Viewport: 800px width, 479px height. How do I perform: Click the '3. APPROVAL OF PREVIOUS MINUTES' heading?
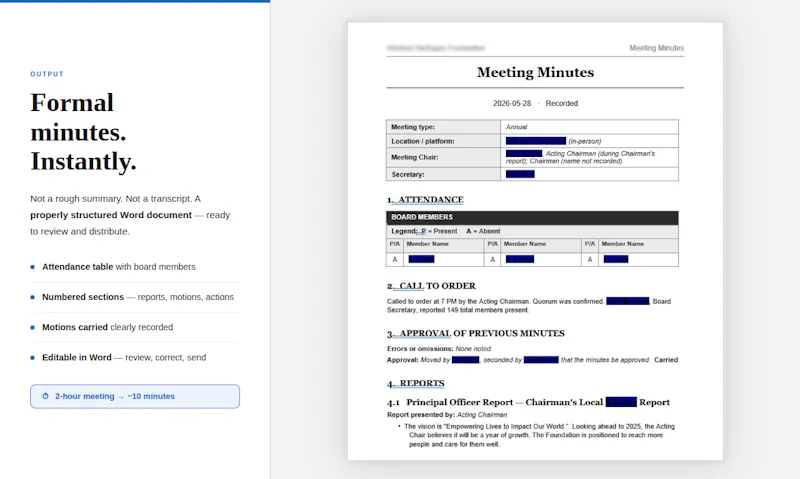pyautogui.click(x=476, y=334)
